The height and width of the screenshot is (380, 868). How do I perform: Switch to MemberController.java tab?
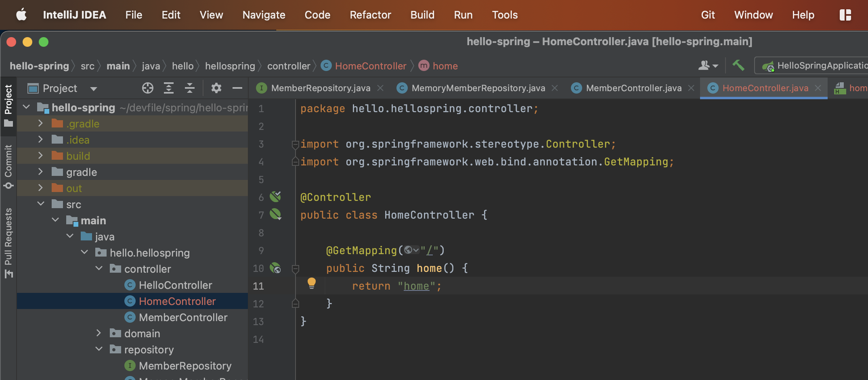pos(633,88)
